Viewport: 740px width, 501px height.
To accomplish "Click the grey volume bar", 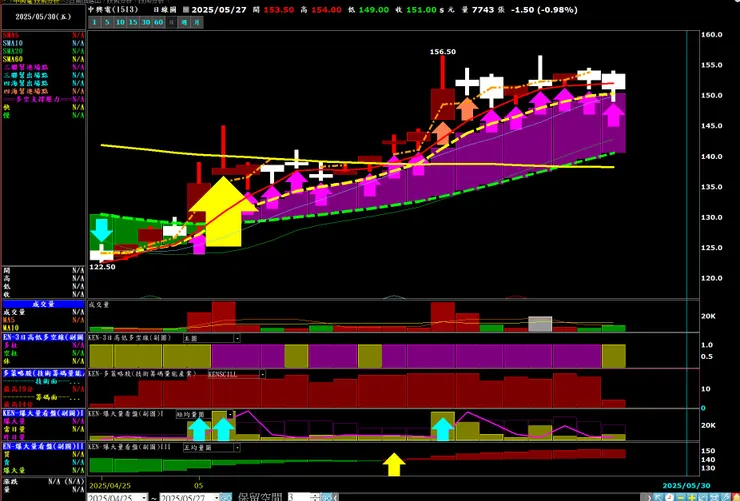I will tap(540, 324).
